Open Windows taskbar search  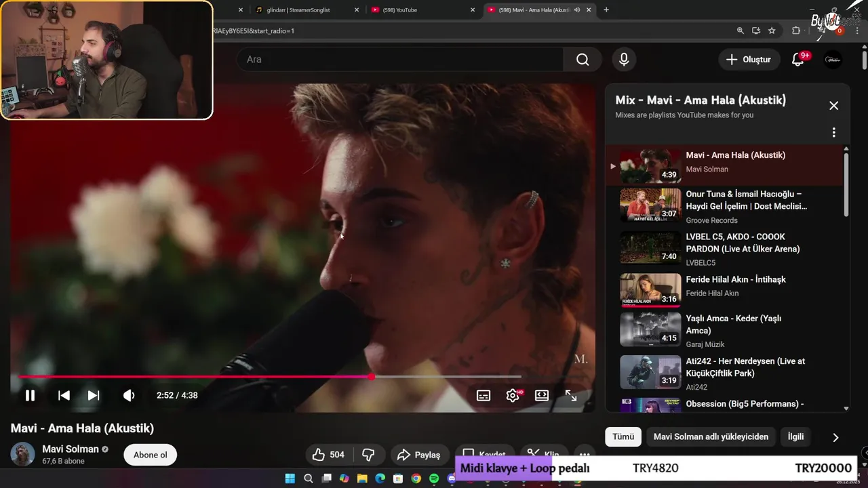[x=309, y=479]
